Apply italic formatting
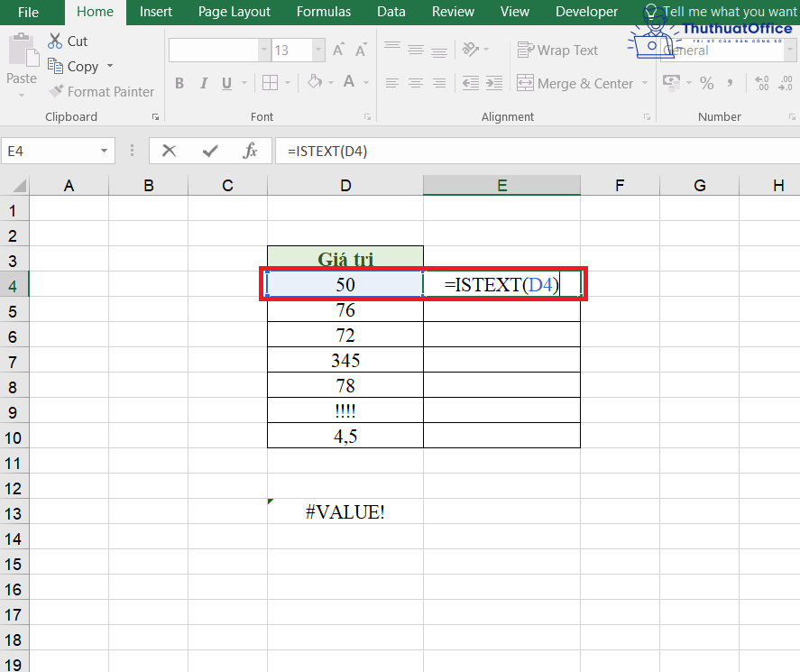The image size is (800, 672). pyautogui.click(x=203, y=83)
